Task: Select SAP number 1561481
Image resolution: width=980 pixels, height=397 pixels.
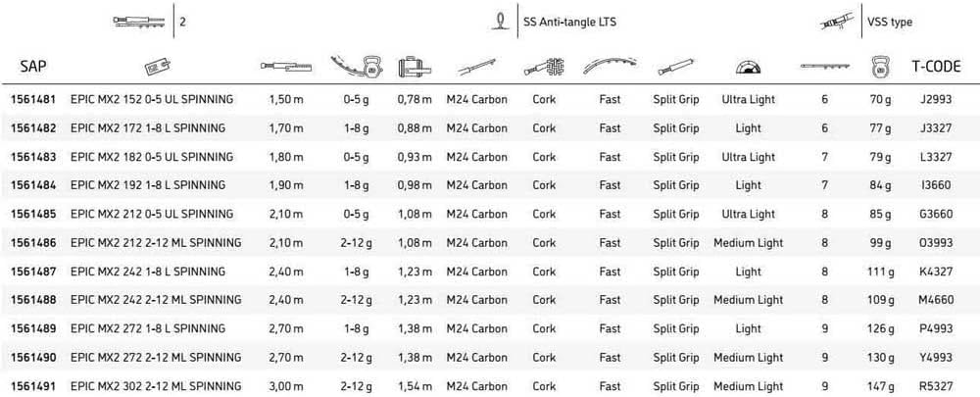Action: pos(32,100)
